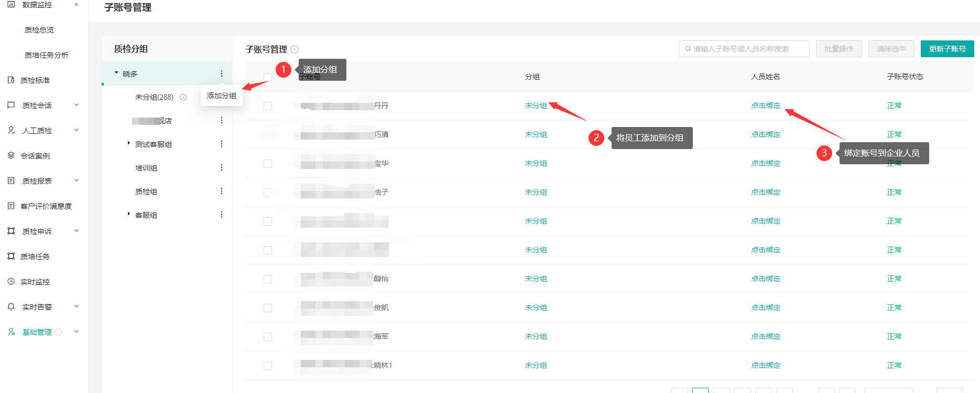
Task: Click the 实时告警 bell icon
Action: [11, 306]
